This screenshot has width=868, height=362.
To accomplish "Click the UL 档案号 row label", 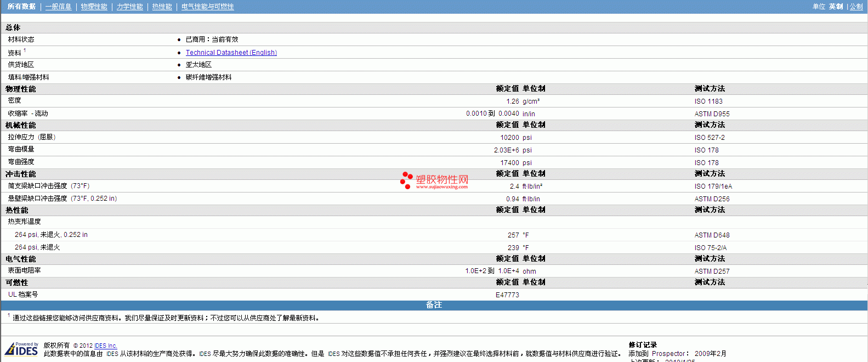I will coord(23,295).
